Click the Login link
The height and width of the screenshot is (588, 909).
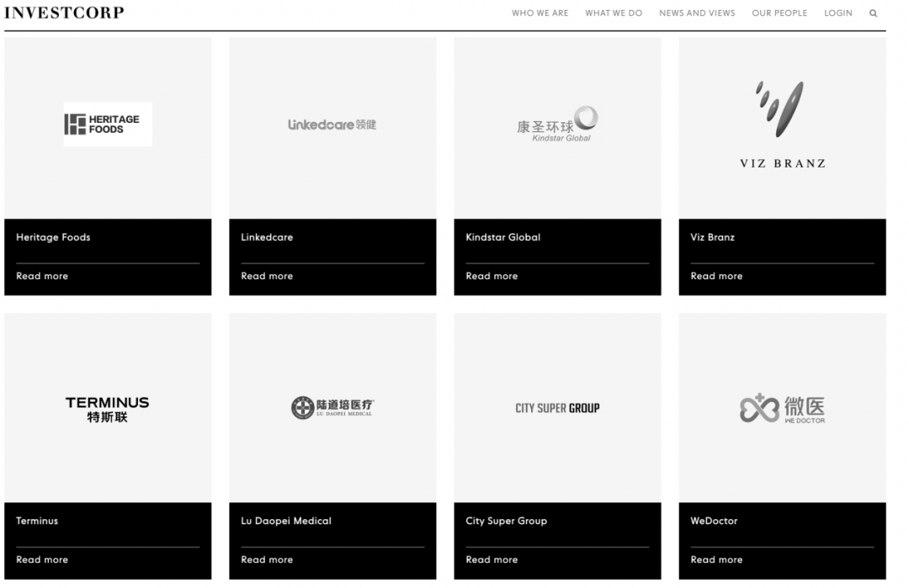click(x=838, y=13)
